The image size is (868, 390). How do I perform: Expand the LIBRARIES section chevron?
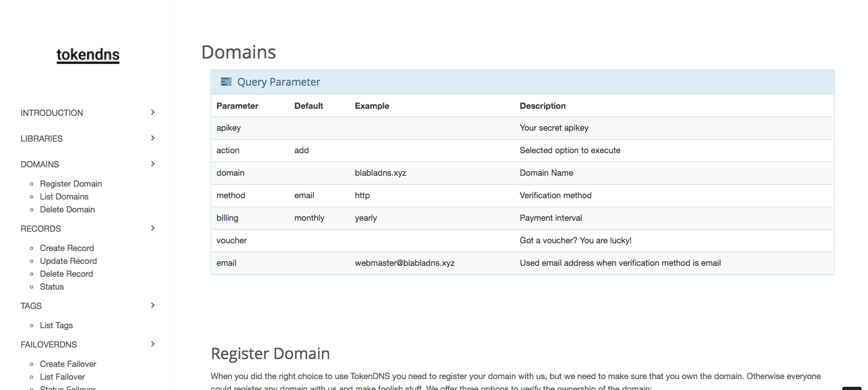coord(153,138)
